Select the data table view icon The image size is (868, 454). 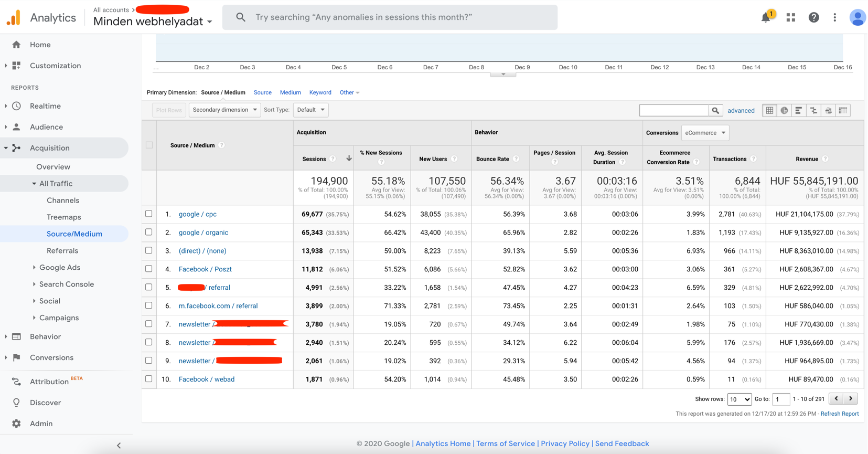(x=769, y=110)
